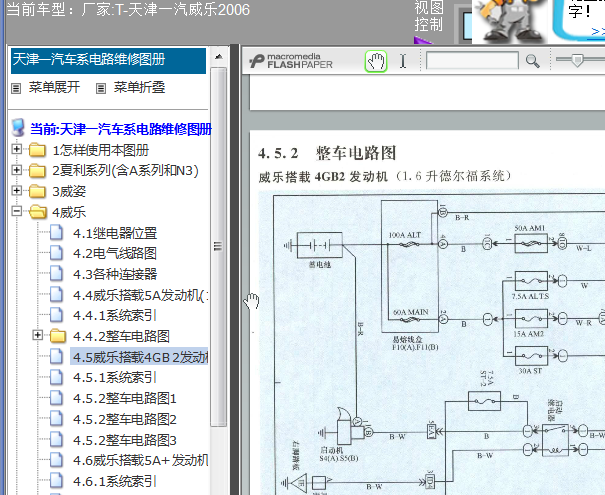The image size is (605, 495).
Task: Expand the 2夏利系列 folder node
Action: point(17,170)
